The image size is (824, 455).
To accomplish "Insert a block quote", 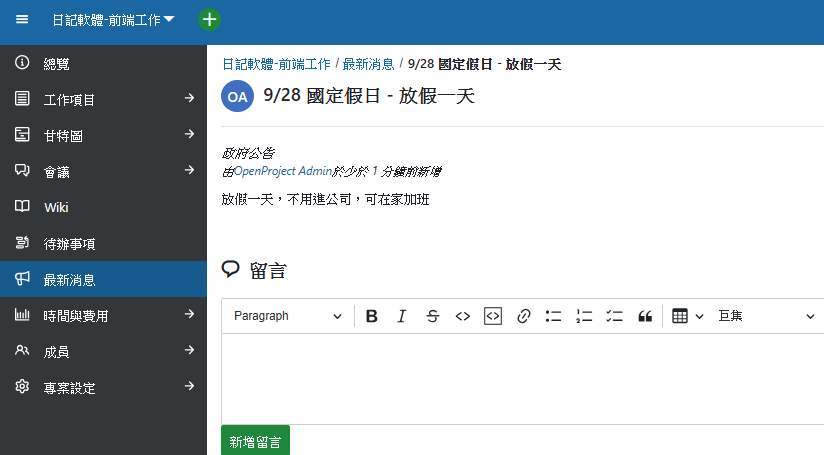I will coord(645,316).
